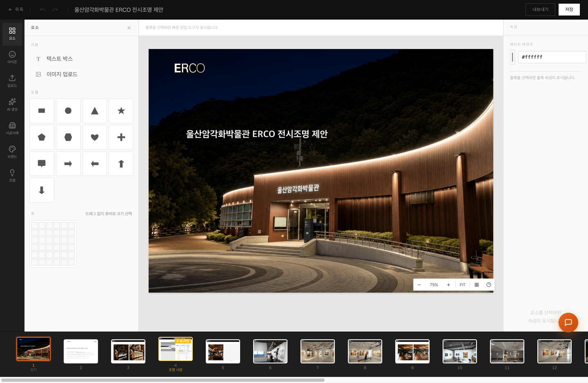Insert the speech bubble shape
Viewport: 588px width, 383px height.
pos(42,164)
